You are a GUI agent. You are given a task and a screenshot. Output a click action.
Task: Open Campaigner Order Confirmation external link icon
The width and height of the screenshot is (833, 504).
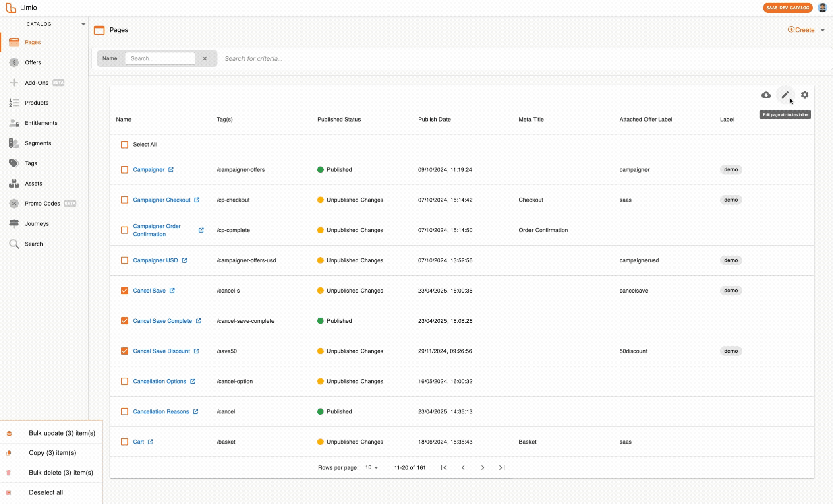coord(201,230)
